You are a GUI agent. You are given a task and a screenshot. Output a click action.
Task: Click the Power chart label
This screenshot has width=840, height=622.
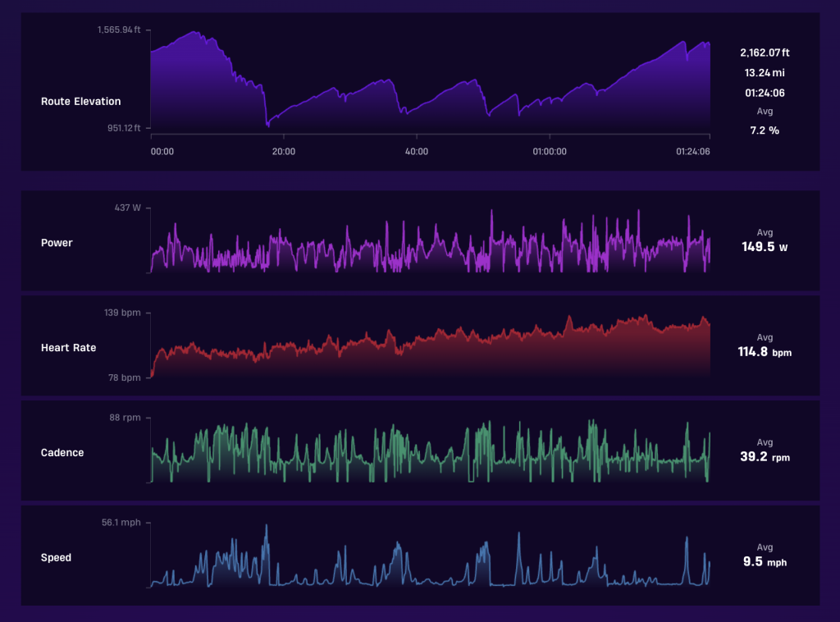(57, 243)
